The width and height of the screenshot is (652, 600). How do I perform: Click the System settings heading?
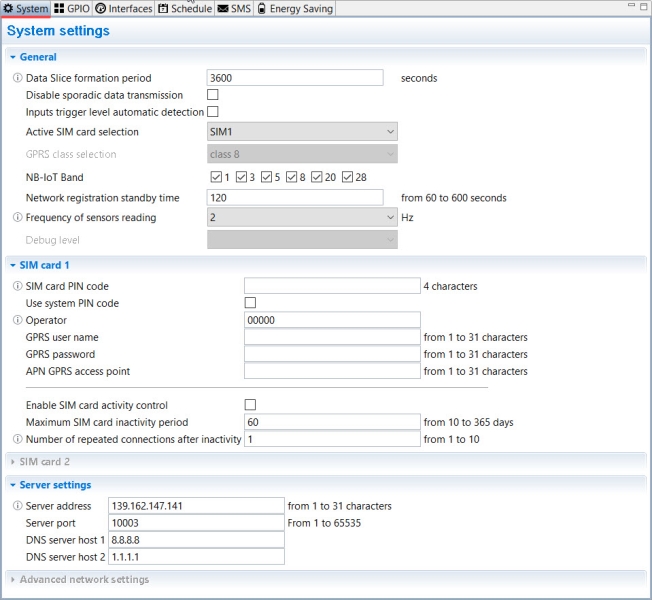[x=58, y=31]
